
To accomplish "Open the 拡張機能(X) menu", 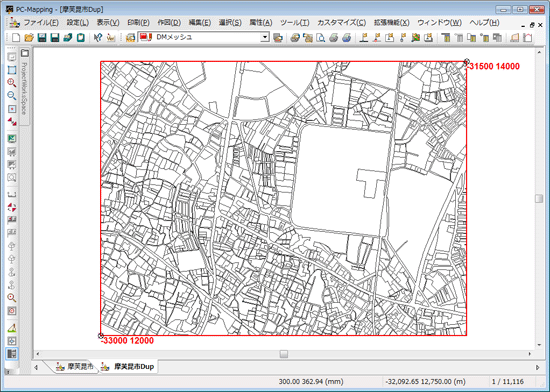I will click(391, 22).
